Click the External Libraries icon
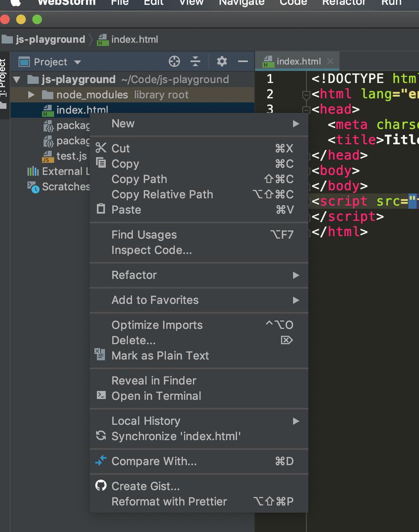This screenshot has width=419, height=532. click(x=33, y=172)
